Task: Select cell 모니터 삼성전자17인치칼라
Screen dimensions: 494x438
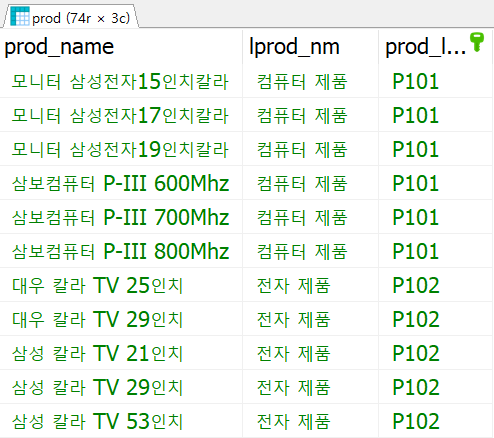Action: coord(120,115)
